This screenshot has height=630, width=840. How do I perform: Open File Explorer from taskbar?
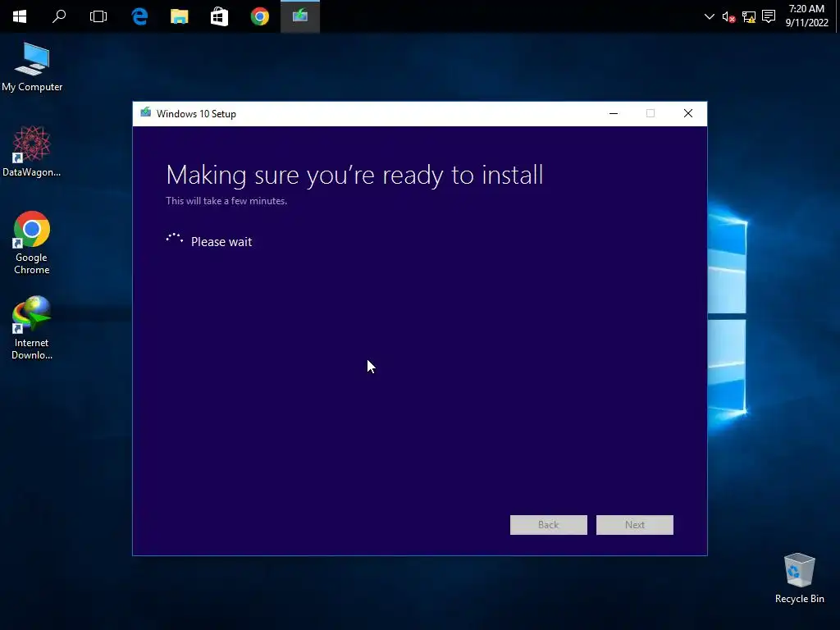coord(180,16)
